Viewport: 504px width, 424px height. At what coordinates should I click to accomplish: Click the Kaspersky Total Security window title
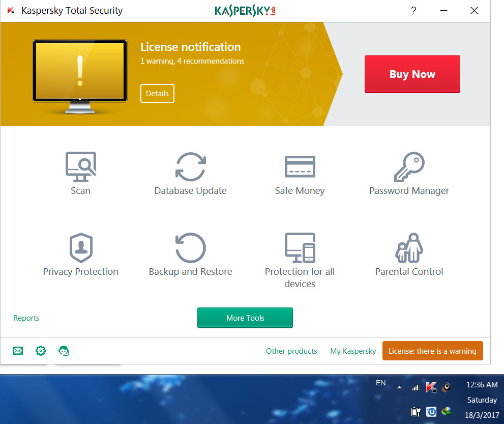point(72,11)
